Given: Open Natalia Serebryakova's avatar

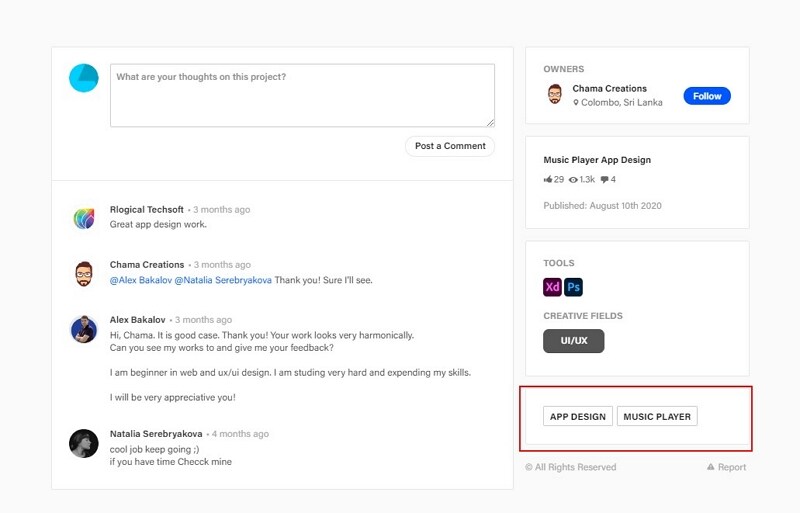Looking at the screenshot, I should coord(84,443).
